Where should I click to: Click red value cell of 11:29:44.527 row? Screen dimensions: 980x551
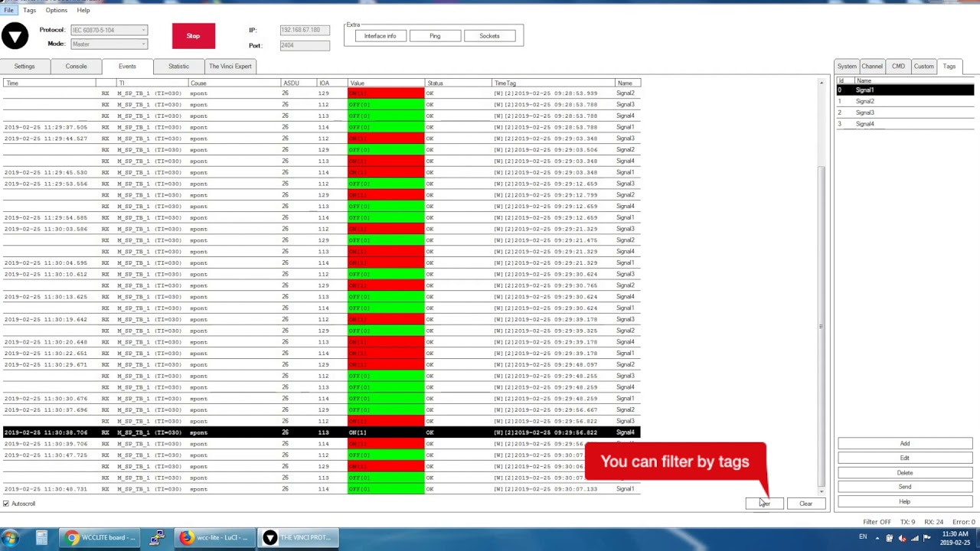386,139
